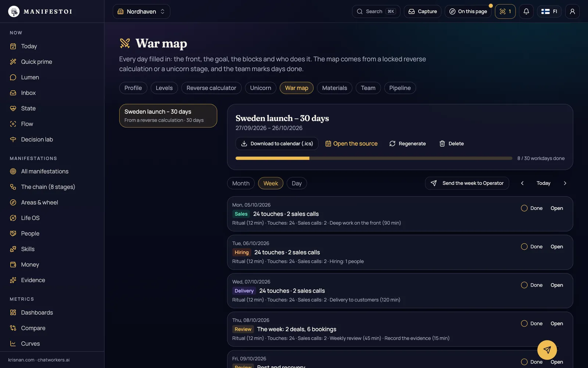This screenshot has height=368, width=588.
Task: Mark Thu, 08/10/2026 as Done
Action: pyautogui.click(x=532, y=323)
